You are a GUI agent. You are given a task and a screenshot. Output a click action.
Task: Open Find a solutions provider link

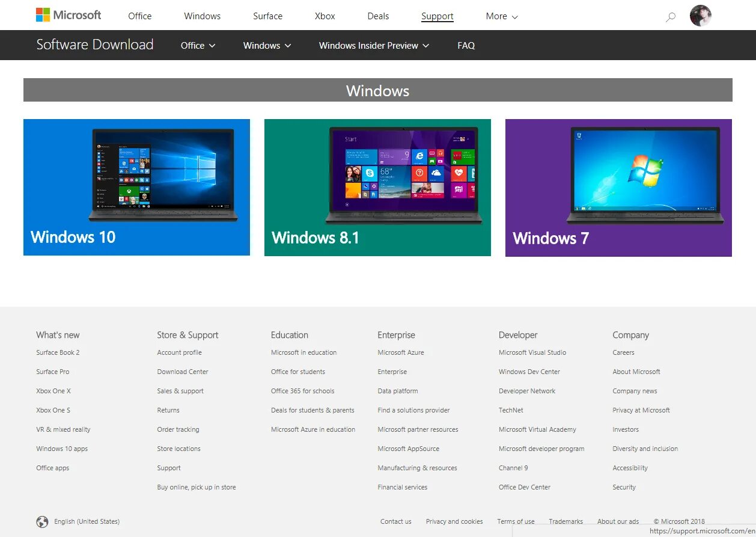coord(413,410)
